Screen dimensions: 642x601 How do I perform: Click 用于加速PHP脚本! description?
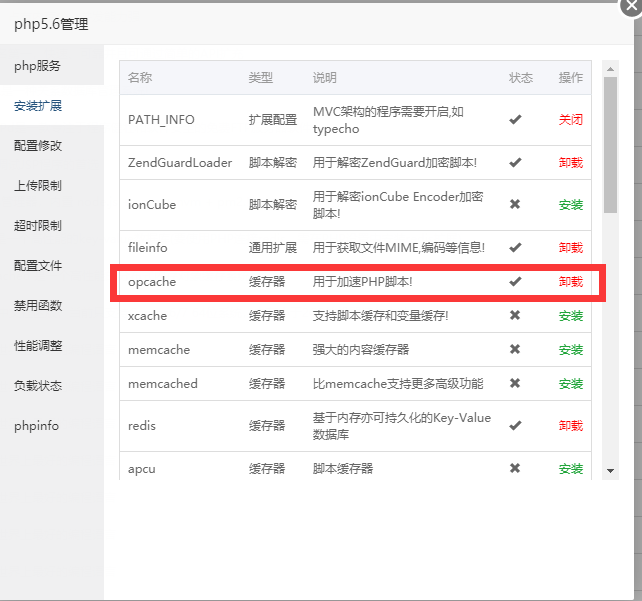point(362,282)
